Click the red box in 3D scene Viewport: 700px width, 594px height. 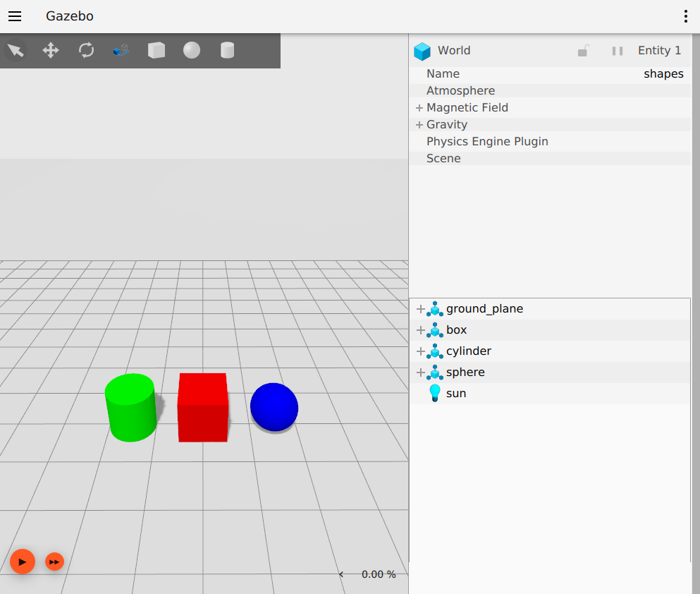click(x=203, y=408)
